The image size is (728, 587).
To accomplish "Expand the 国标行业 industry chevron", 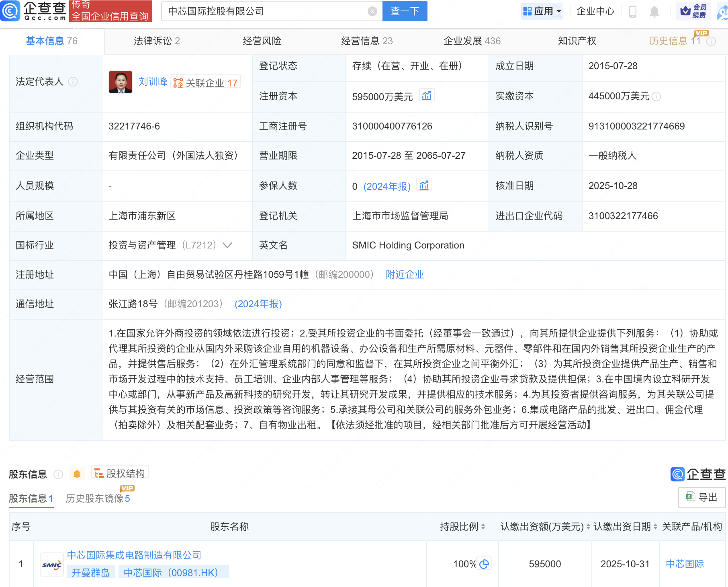I will pyautogui.click(x=227, y=245).
